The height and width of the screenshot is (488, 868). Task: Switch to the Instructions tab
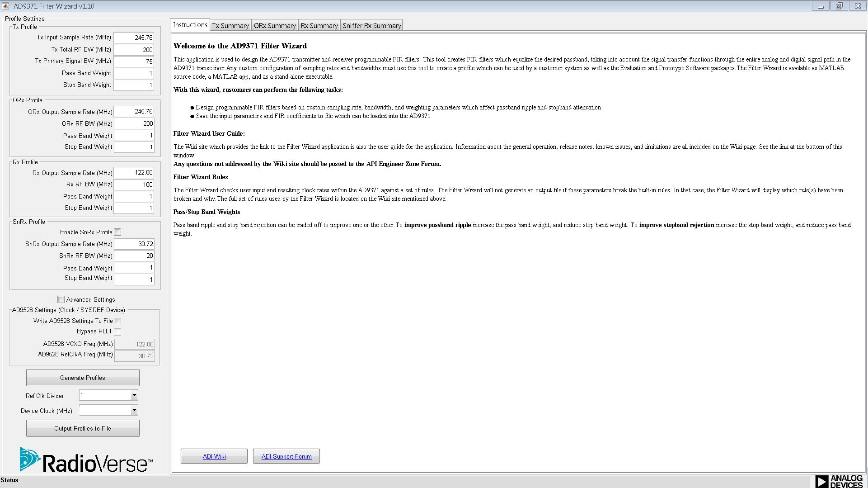pyautogui.click(x=190, y=25)
